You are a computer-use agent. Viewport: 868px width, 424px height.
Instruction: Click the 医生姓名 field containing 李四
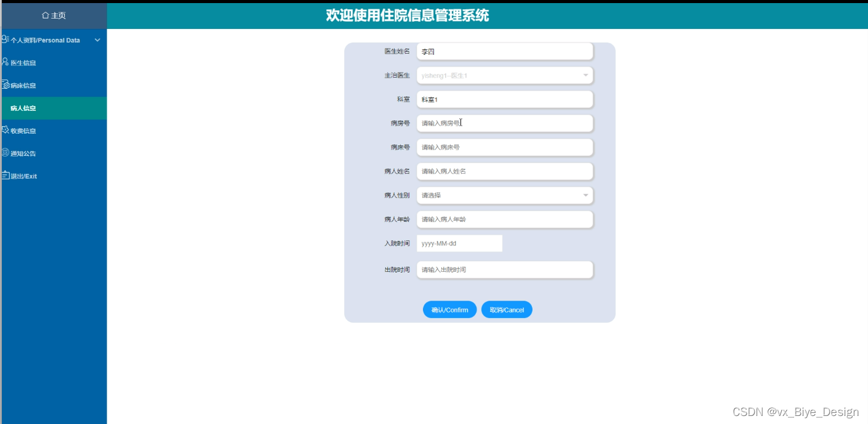tap(505, 52)
